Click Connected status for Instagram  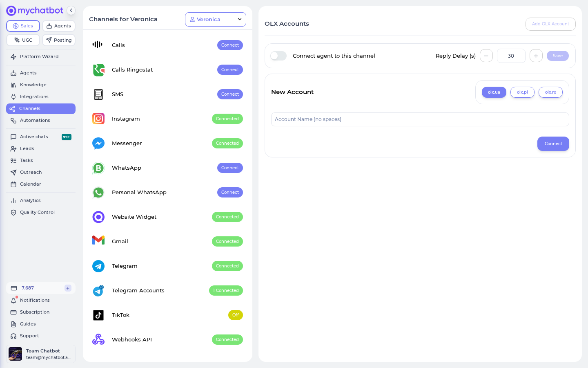227,119
